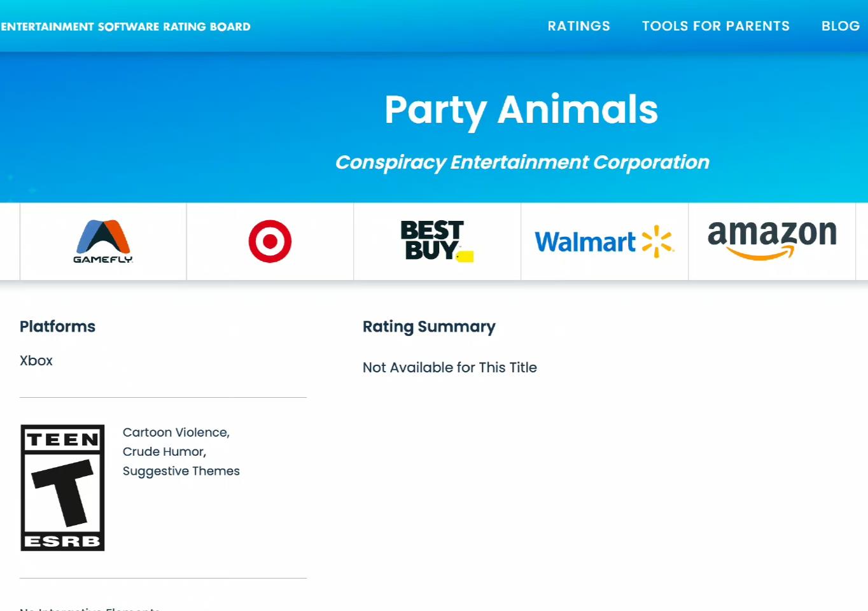Open the Walmart retailer logo
The width and height of the screenshot is (868, 611).
604,242
